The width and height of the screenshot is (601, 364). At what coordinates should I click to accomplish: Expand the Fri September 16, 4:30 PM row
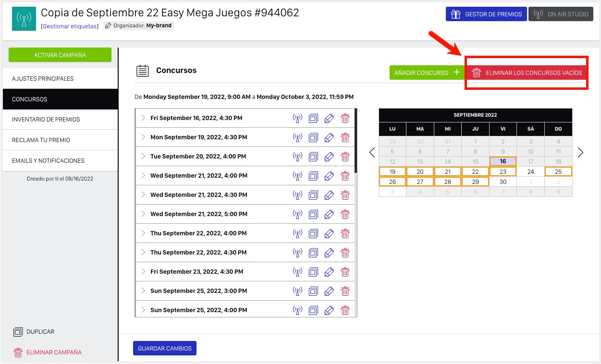click(143, 118)
